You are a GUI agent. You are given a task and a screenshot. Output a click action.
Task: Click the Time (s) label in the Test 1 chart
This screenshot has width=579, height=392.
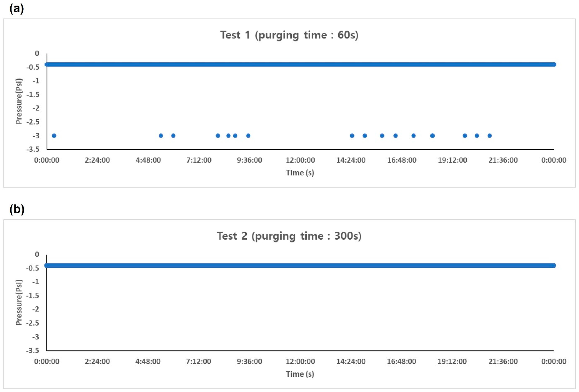click(300, 173)
